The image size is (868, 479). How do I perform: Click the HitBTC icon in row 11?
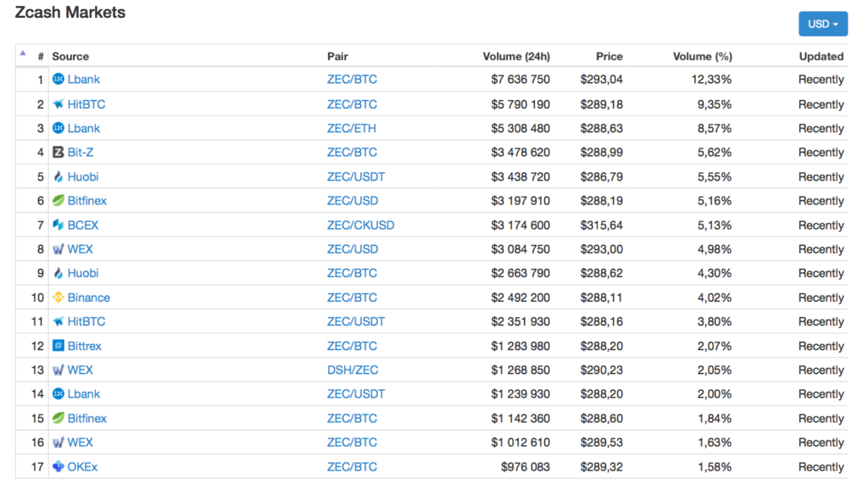(x=58, y=321)
